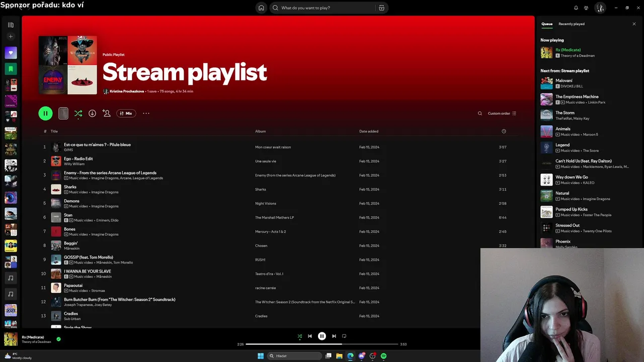Click the duration clock column icon
644x362 pixels.
[504, 131]
